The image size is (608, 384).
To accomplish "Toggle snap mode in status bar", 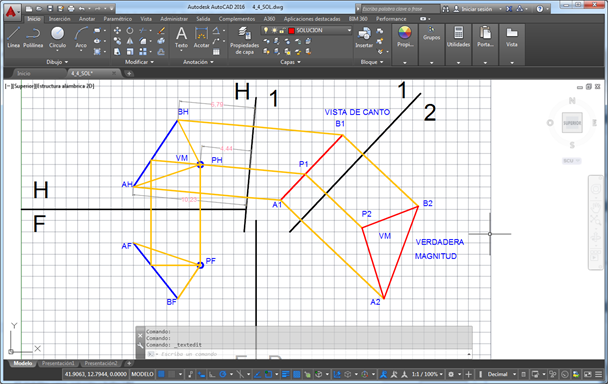I will coord(171,374).
